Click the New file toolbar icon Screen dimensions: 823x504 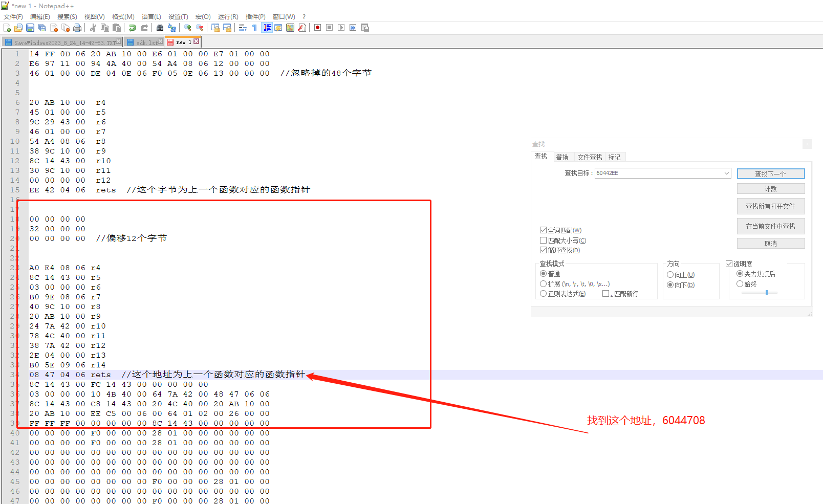(x=7, y=28)
